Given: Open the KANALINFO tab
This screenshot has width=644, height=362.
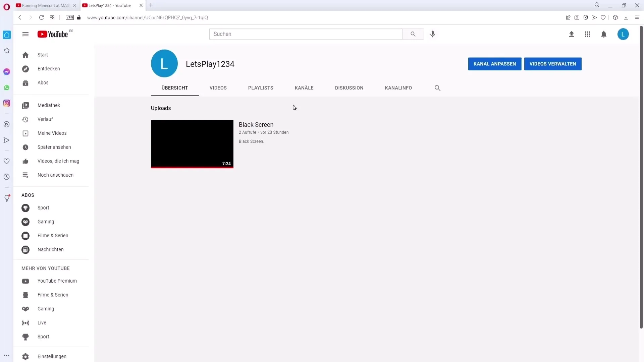Looking at the screenshot, I should click(398, 87).
